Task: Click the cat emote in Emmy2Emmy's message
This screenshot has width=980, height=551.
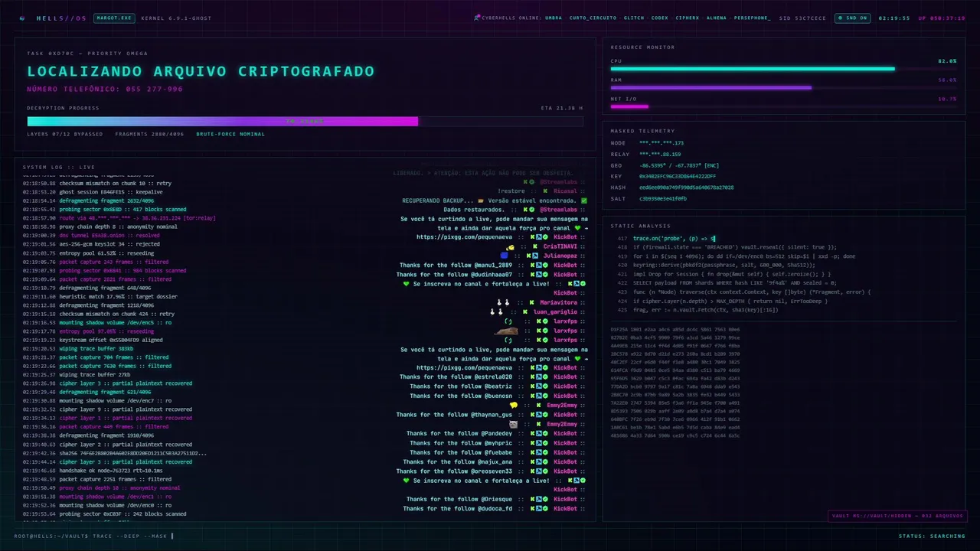Action: click(513, 424)
